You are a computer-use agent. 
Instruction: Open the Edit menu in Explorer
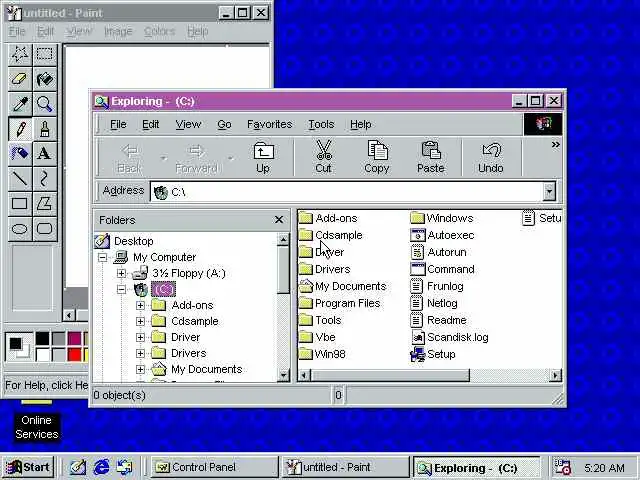tap(151, 124)
